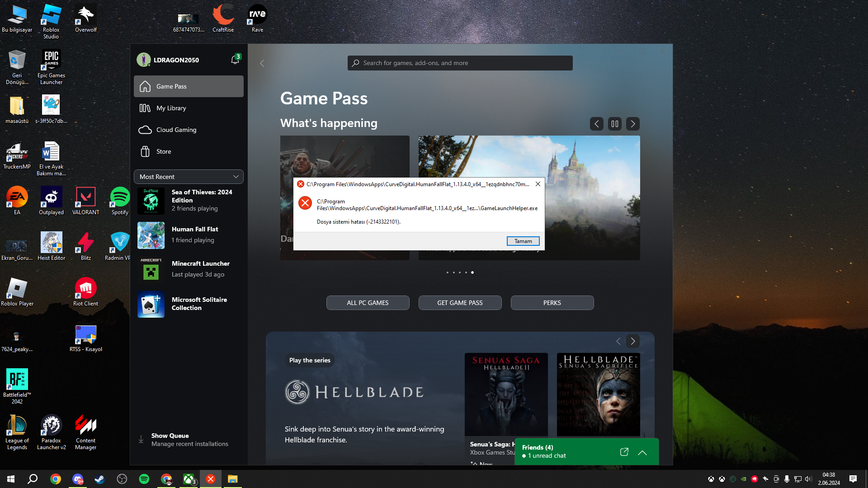The width and height of the screenshot is (868, 488).
Task: Select ALL PC GAMES tab
Action: tap(367, 302)
